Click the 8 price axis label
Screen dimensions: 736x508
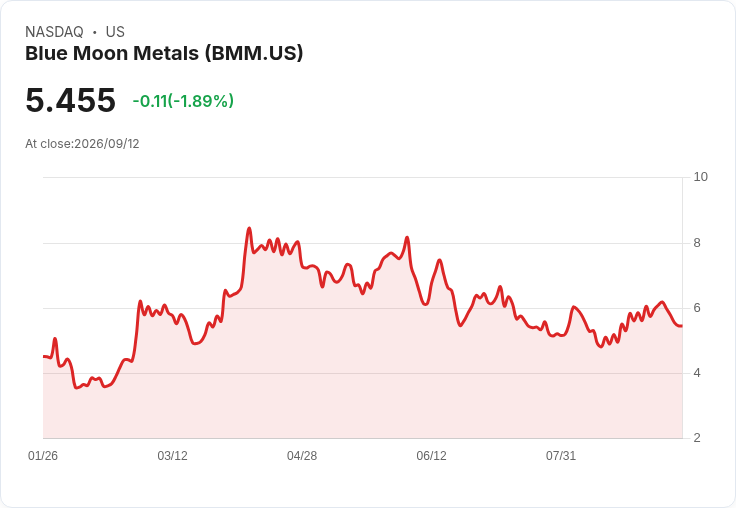697,243
